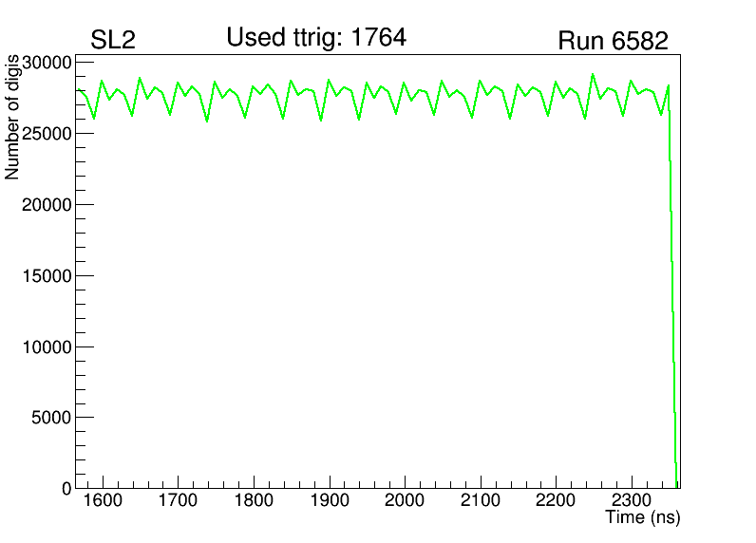Click the 30000 y-axis tick label
This screenshot has height=543, width=756.
tap(47, 63)
